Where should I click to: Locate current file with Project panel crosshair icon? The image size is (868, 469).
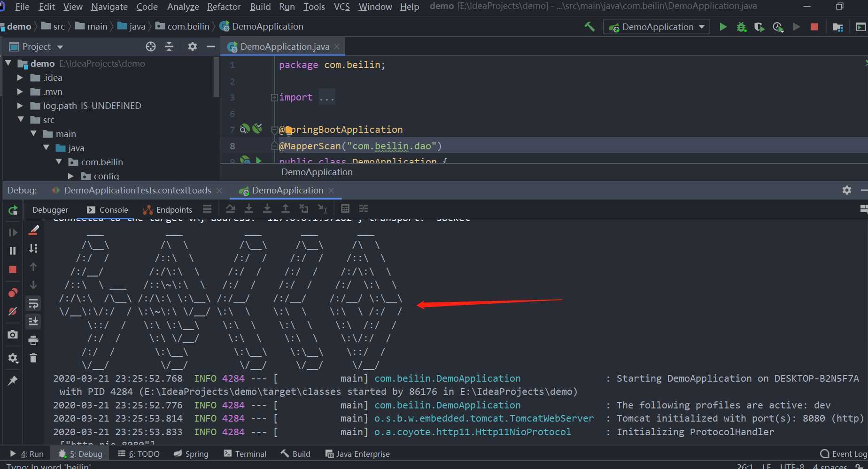pyautogui.click(x=150, y=46)
